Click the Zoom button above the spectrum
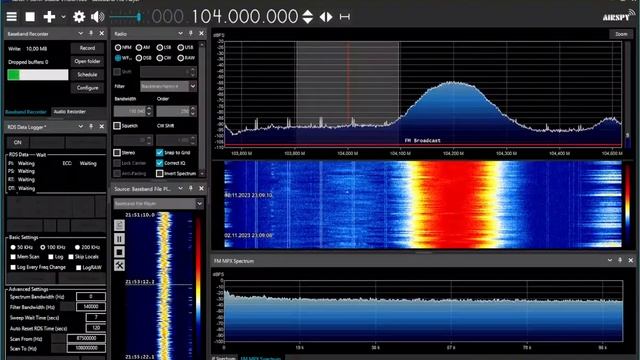This screenshot has height=360, width=640. point(621,34)
